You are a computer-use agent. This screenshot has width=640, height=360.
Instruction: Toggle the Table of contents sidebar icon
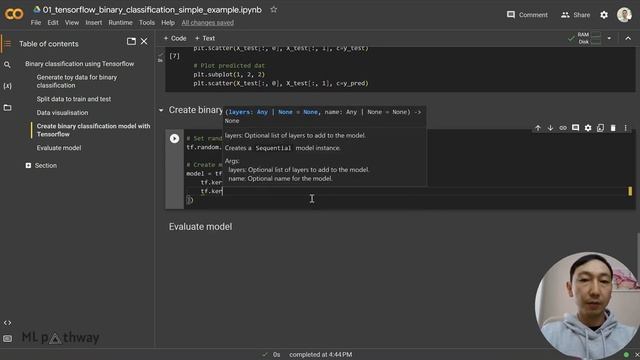[7, 43]
